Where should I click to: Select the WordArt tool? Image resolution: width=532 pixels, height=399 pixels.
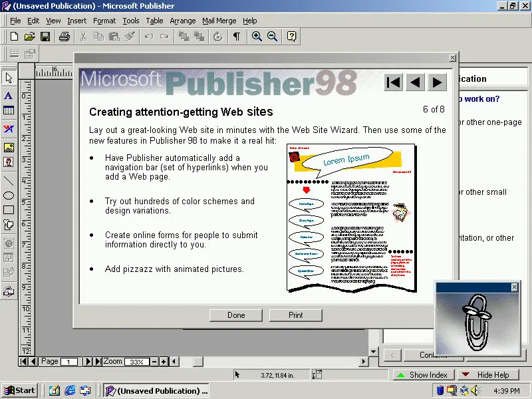[x=9, y=128]
